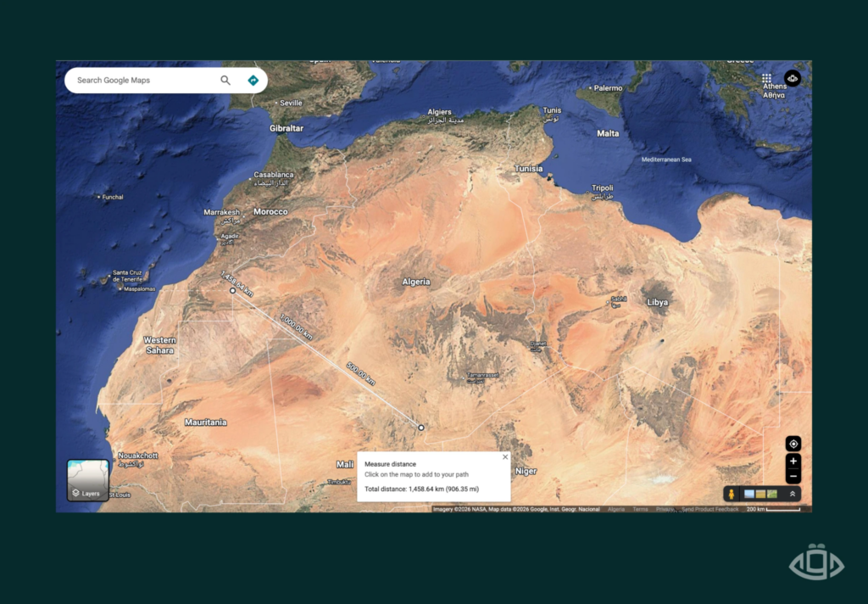Click the Algeria country label
Screen dimensions: 868x604
coord(415,282)
